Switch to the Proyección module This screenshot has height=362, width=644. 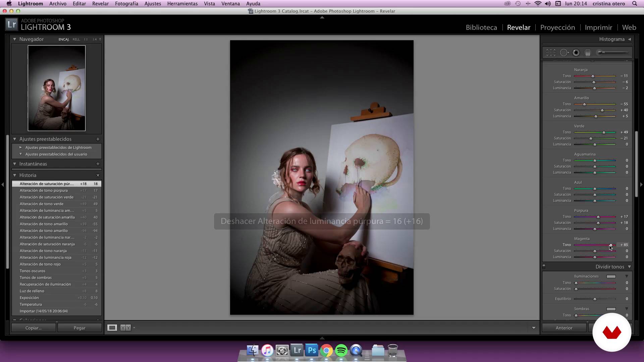pos(557,27)
